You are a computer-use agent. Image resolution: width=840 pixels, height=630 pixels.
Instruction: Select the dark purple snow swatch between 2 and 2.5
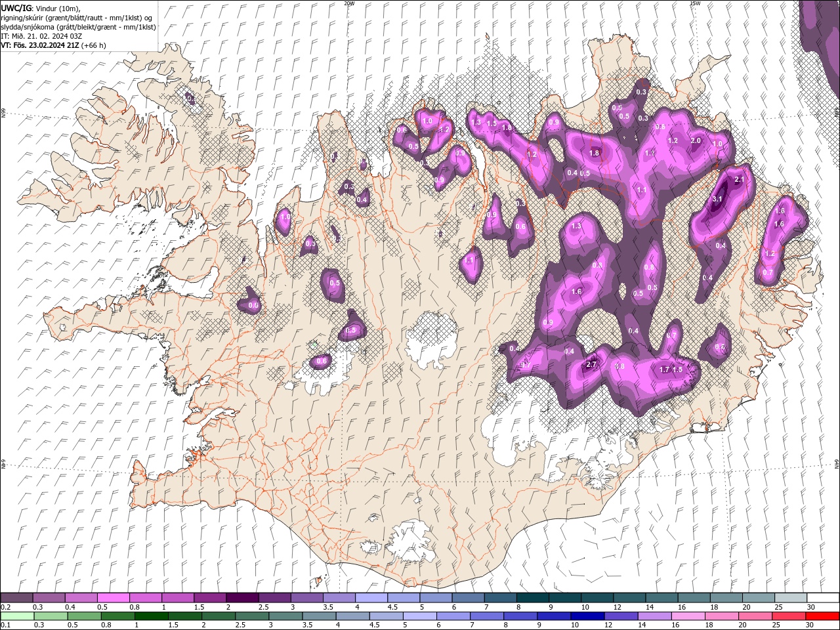[x=241, y=598]
